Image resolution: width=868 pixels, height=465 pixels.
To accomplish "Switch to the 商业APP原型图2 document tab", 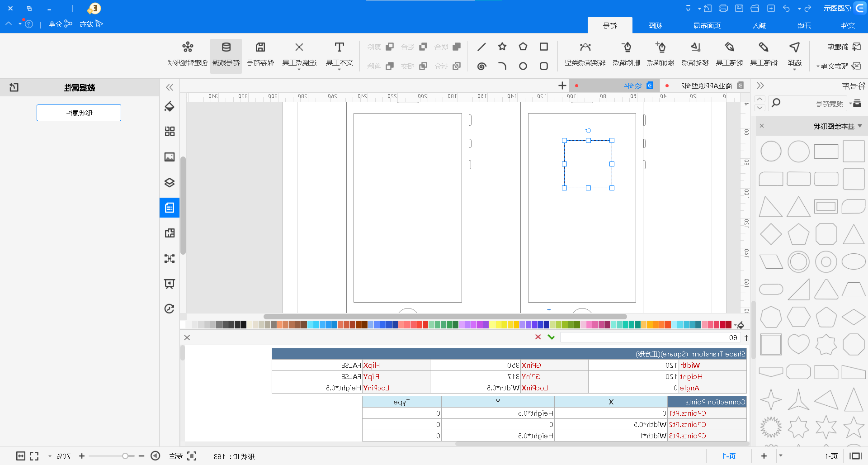I will coord(706,85).
